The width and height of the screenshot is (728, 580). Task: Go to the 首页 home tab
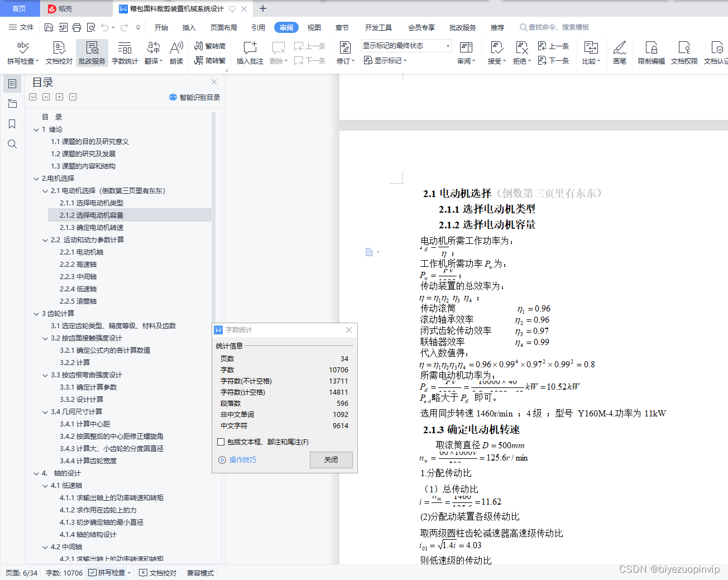(x=20, y=8)
